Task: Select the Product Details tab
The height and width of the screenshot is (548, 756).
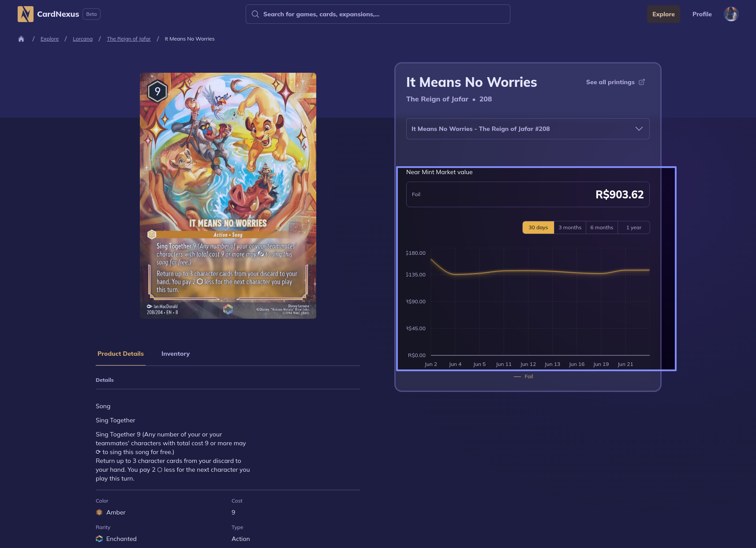Action: [120, 354]
